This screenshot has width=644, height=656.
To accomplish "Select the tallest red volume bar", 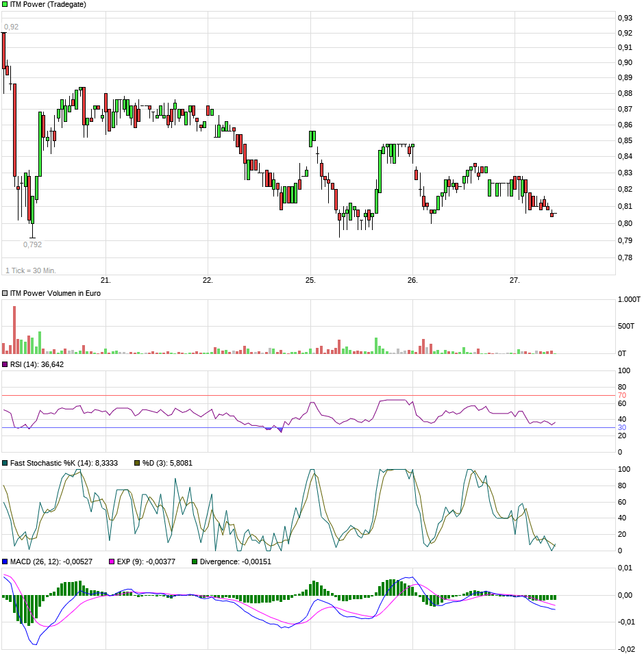I will pyautogui.click(x=14, y=329).
